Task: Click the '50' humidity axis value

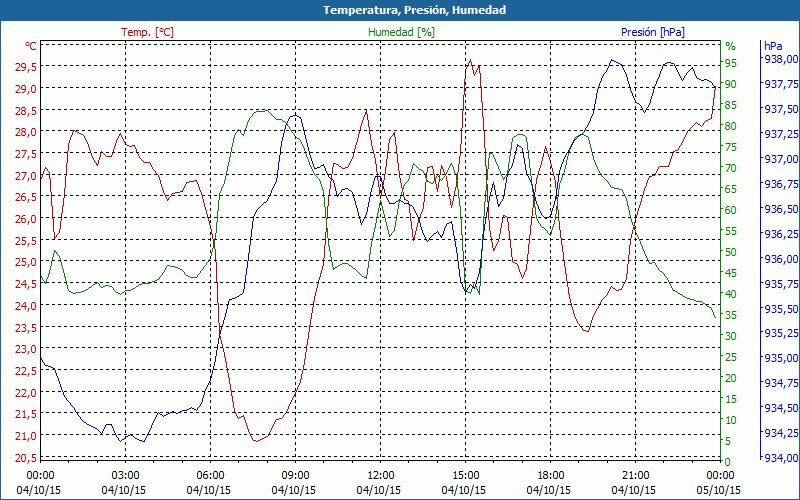Action: (731, 252)
